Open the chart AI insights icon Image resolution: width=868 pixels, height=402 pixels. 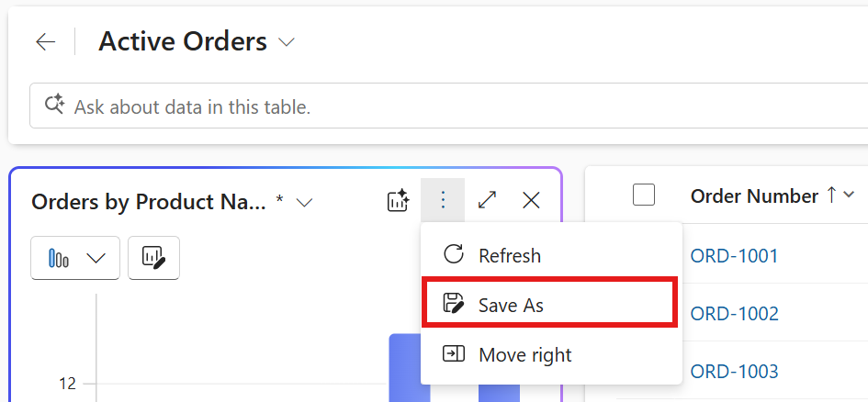[398, 201]
